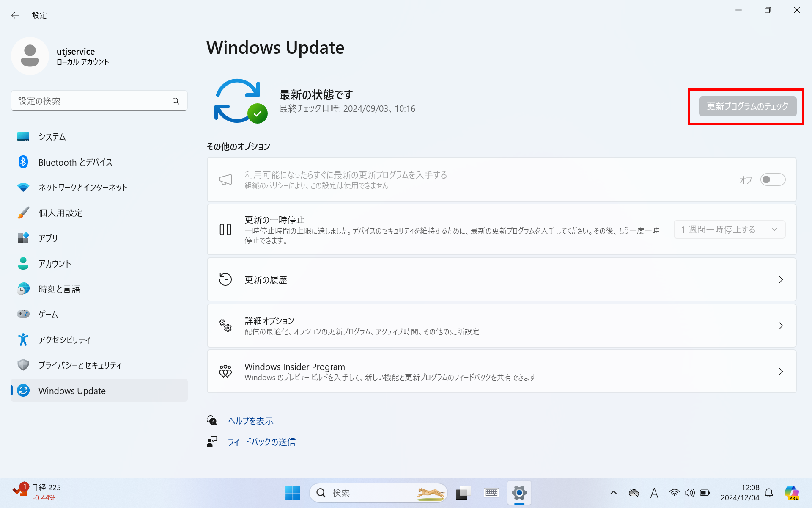Click the cloud sync-off icon in the system tray
This screenshot has width=812, height=508.
coord(634,493)
